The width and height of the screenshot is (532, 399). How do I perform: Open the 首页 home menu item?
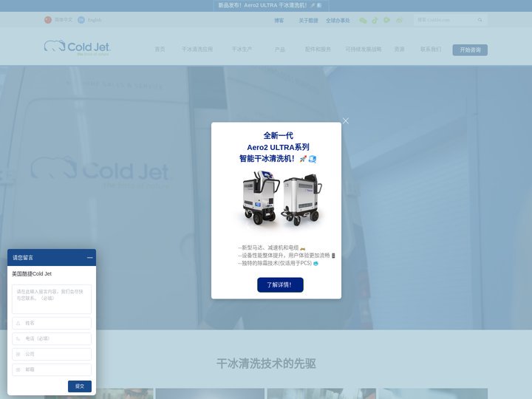(x=160, y=50)
